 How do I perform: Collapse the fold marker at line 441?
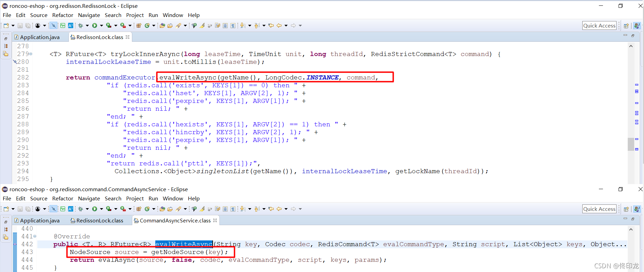click(x=35, y=236)
